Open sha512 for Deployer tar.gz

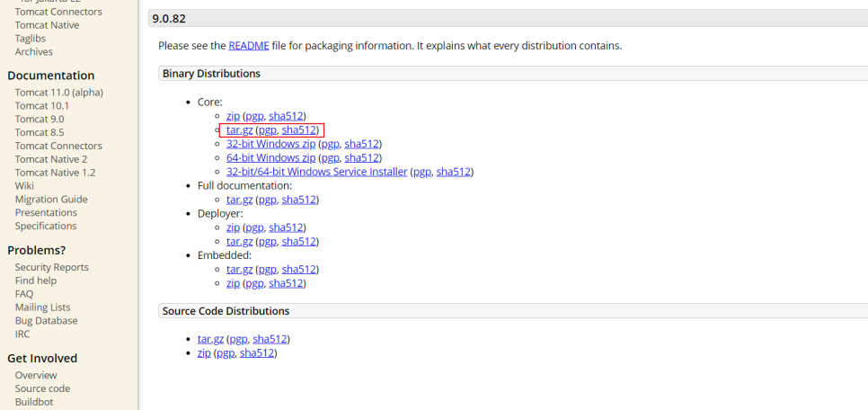click(298, 242)
